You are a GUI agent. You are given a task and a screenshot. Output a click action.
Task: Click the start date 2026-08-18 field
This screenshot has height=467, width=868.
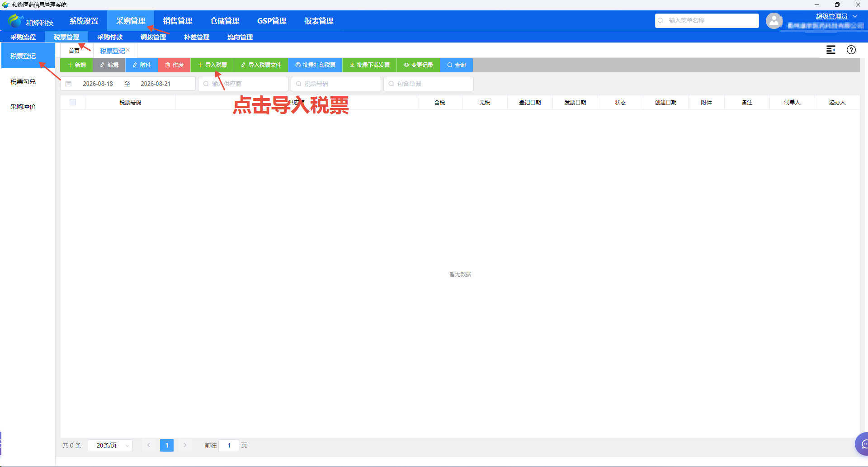click(98, 84)
